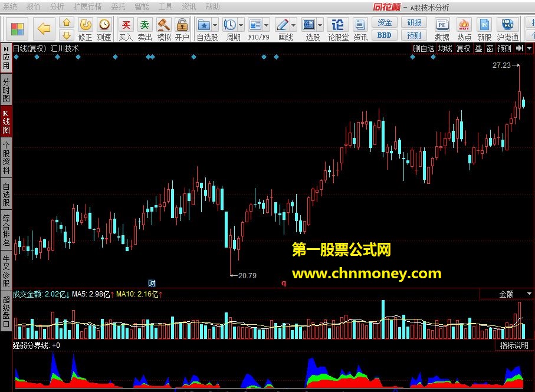The height and width of the screenshot is (392, 535).
Task: Click the up arrow page button
Action: (x=67, y=23)
